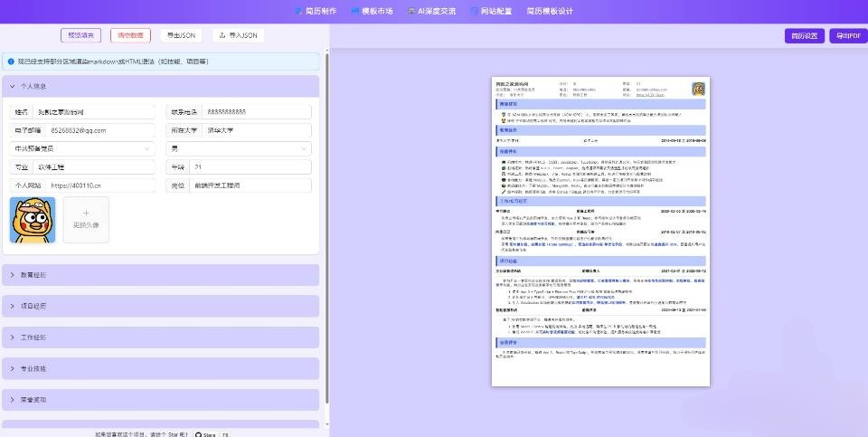Focus the 岗位 input field

coord(250,185)
